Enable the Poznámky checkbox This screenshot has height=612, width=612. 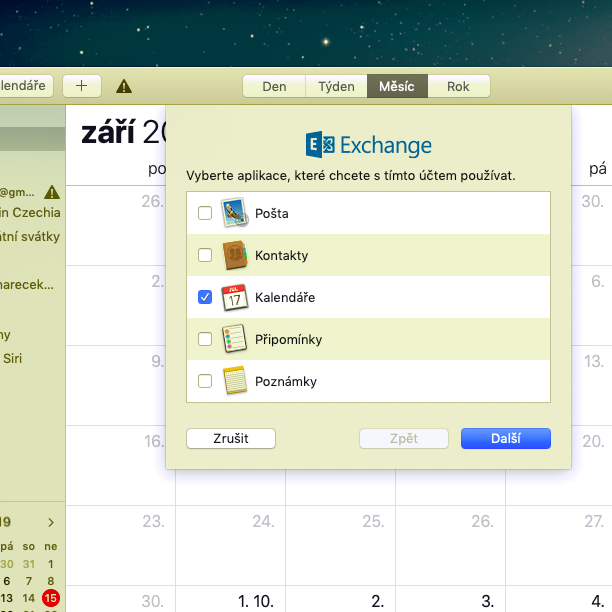tap(205, 381)
